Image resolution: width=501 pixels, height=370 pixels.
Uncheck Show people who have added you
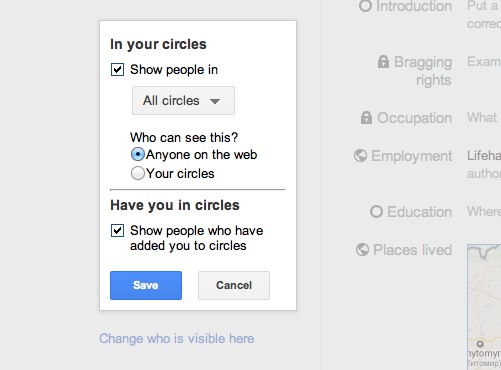click(117, 230)
